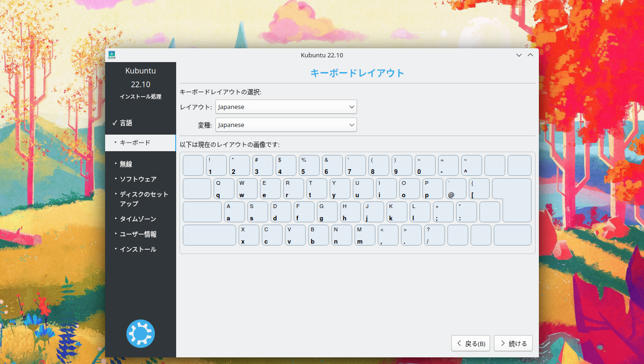Click the 4 key with $ symbol

pos(286,165)
